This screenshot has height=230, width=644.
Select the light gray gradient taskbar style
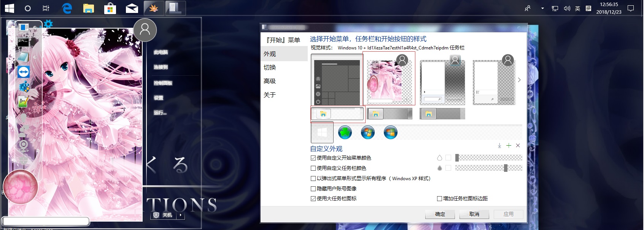[390, 114]
